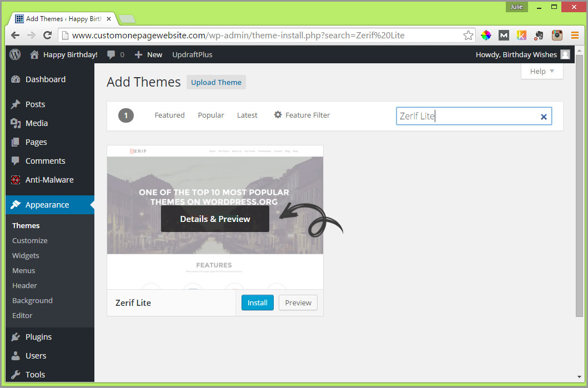Click the Appearance sidebar menu
Viewport: 588px width, 388px height.
click(50, 205)
